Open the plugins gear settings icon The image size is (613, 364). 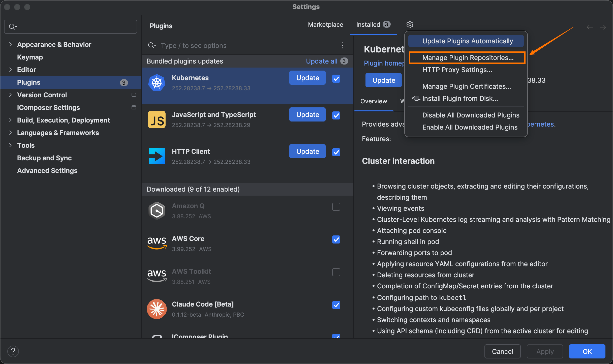[x=410, y=25]
